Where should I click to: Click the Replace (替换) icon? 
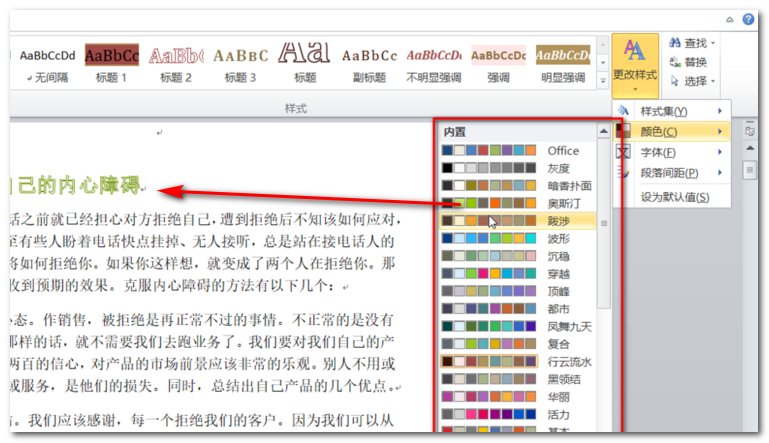click(675, 62)
